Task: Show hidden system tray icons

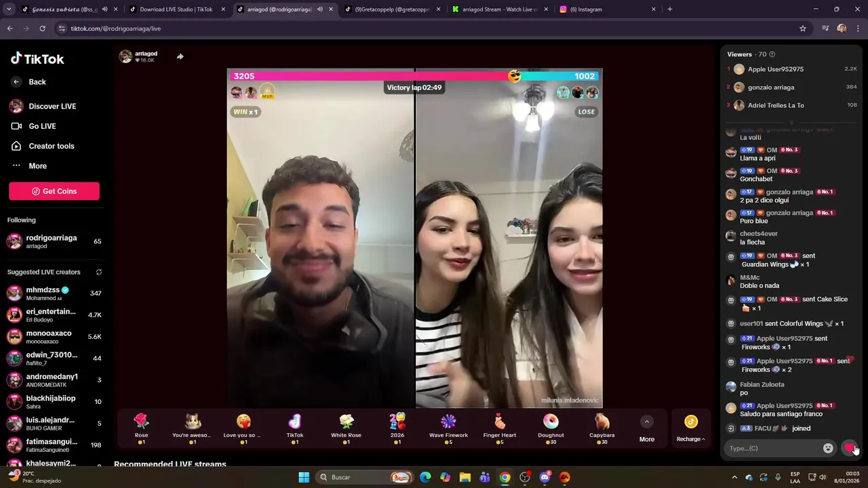Action: 734,477
